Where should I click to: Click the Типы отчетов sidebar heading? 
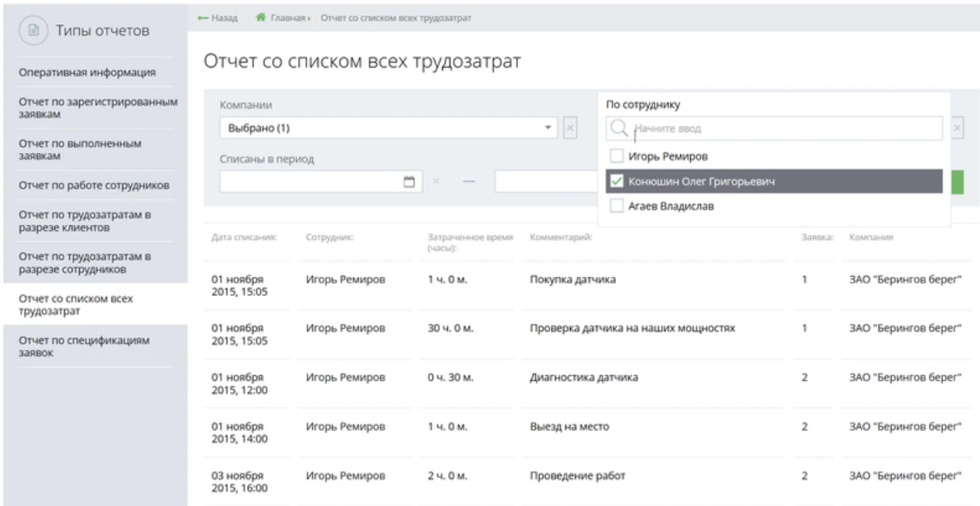[x=103, y=30]
